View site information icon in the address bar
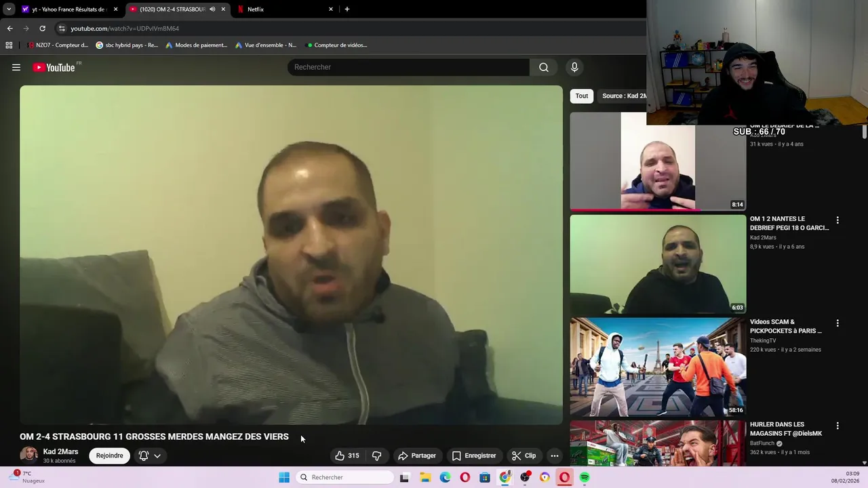Image resolution: width=868 pixels, height=488 pixels. (62, 28)
